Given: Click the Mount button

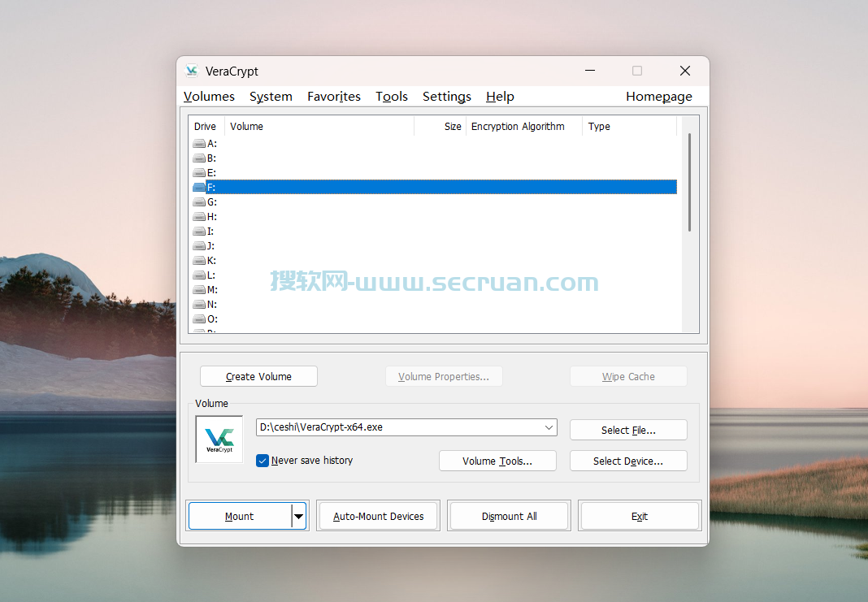Looking at the screenshot, I should (240, 516).
